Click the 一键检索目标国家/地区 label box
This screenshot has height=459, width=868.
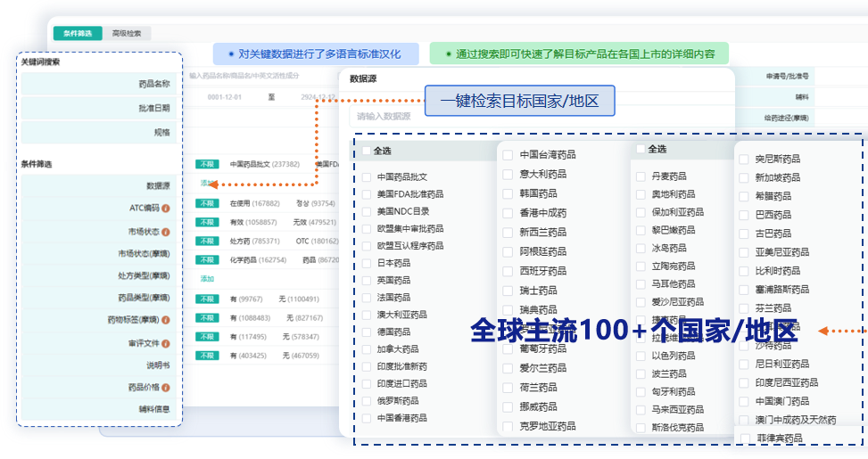click(x=519, y=101)
